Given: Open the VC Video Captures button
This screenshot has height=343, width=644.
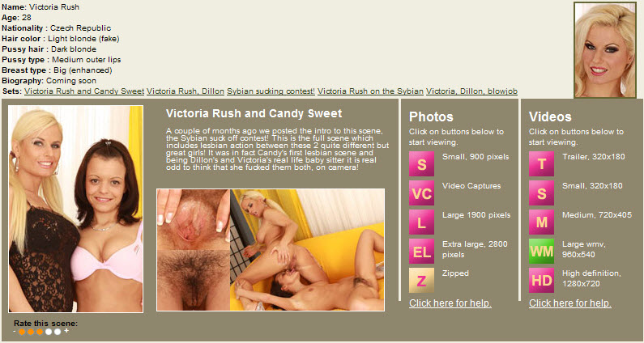Looking at the screenshot, I should click(x=421, y=193).
